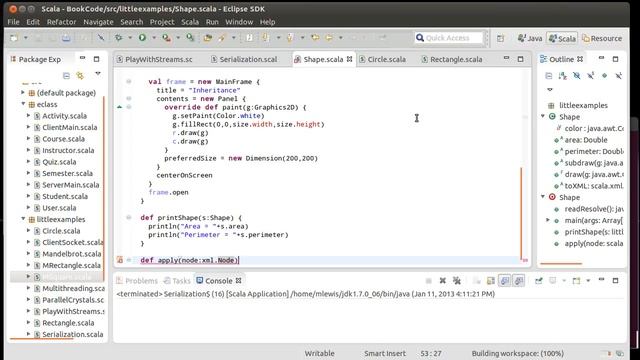Viewport: 640px width, 360px height.
Task: Toggle Show Console on Standard Out change
Action: click(505, 281)
